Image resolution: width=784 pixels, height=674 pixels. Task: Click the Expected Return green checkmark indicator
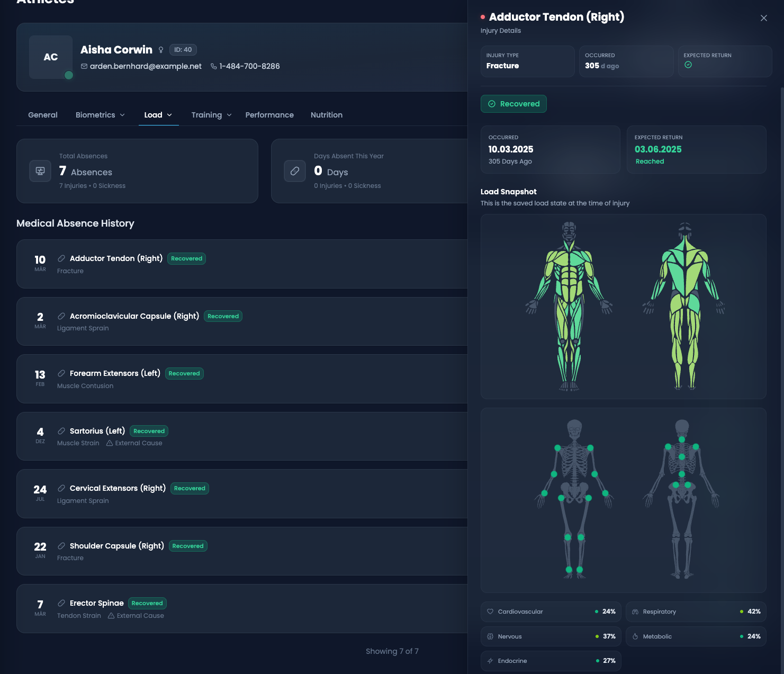click(688, 64)
